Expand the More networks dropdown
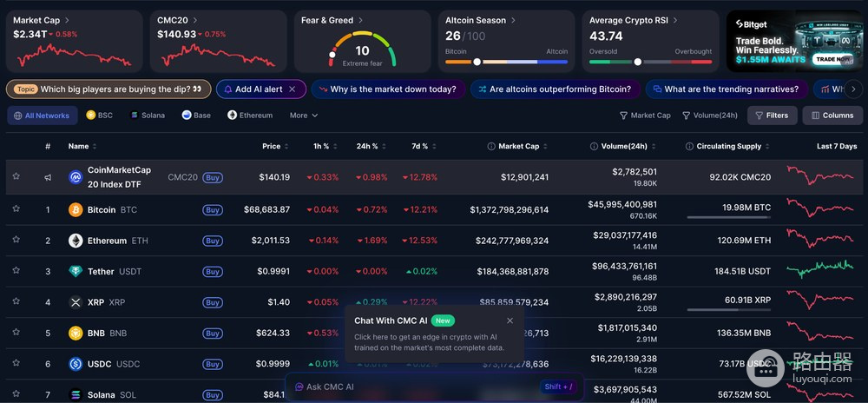The height and width of the screenshot is (403, 868). click(x=303, y=116)
